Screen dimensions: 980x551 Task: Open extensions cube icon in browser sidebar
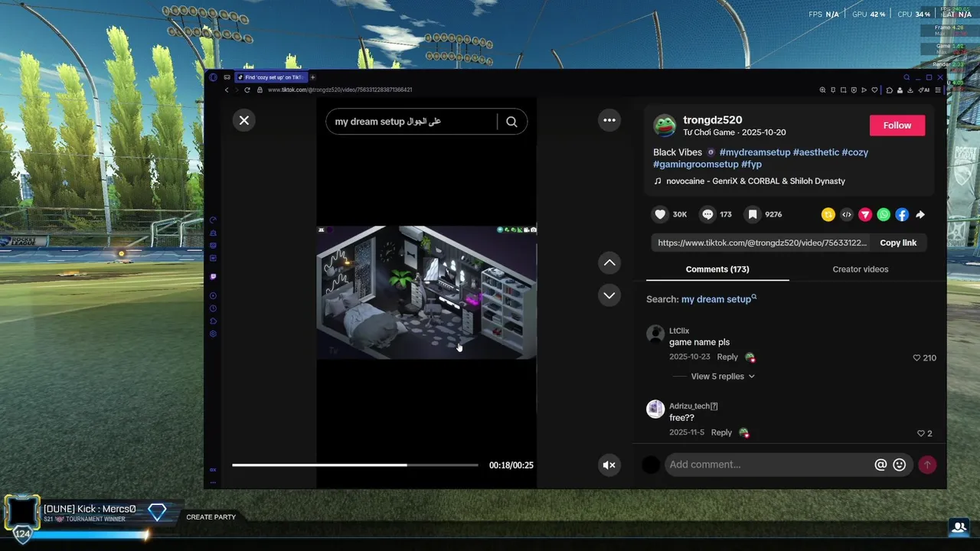click(213, 321)
